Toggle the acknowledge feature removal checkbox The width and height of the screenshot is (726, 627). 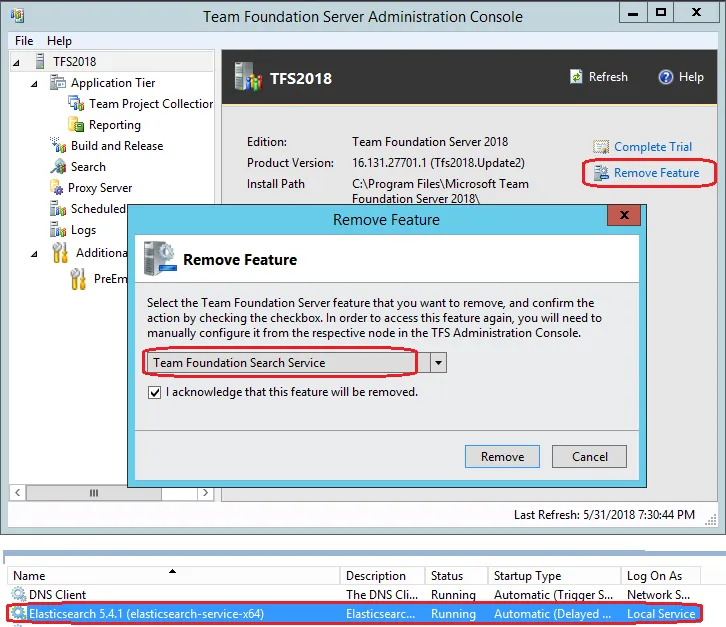(154, 392)
